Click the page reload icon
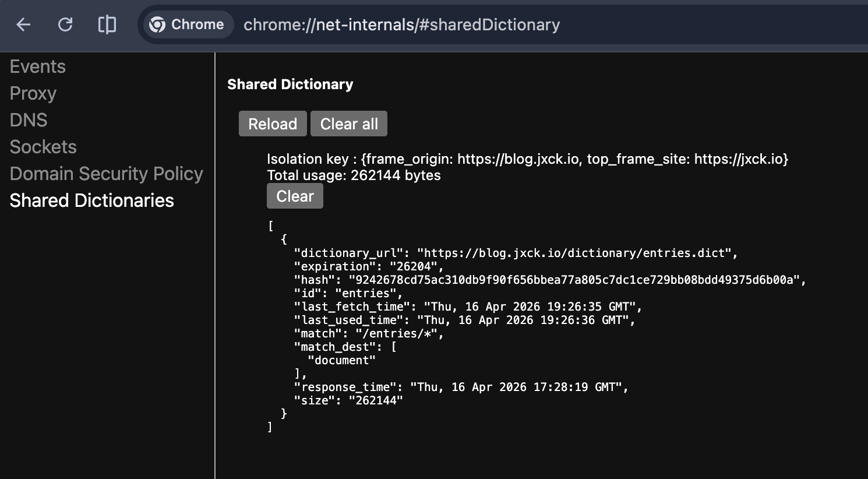The height and width of the screenshot is (479, 868). 65,24
